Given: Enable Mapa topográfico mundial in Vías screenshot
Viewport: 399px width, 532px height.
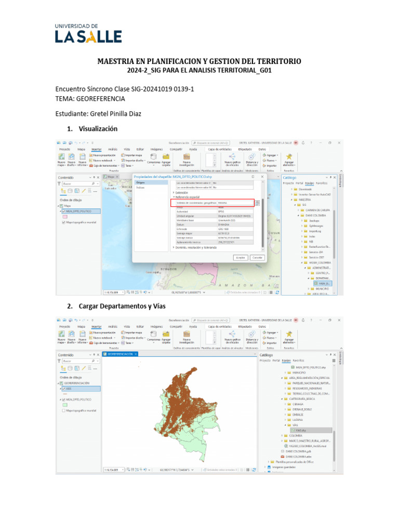Looking at the screenshot, I should coord(63,410).
